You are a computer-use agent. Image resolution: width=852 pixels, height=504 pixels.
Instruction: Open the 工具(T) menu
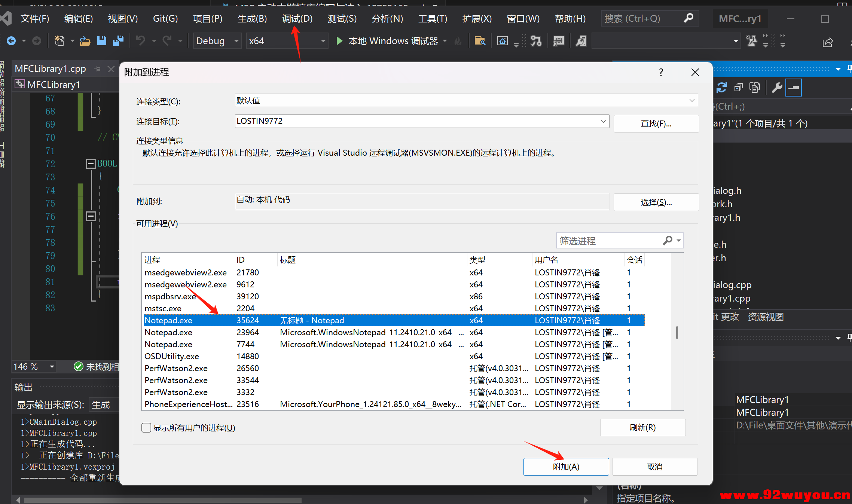point(432,18)
